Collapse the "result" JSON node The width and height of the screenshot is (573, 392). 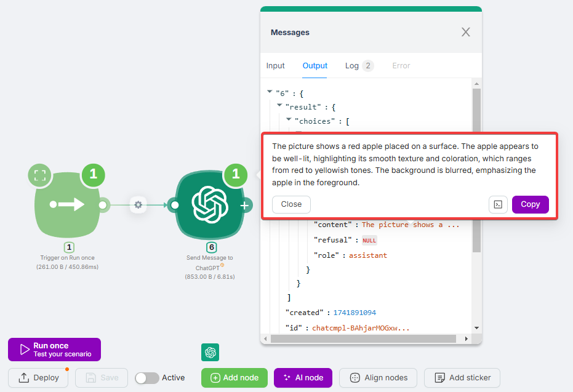click(279, 106)
